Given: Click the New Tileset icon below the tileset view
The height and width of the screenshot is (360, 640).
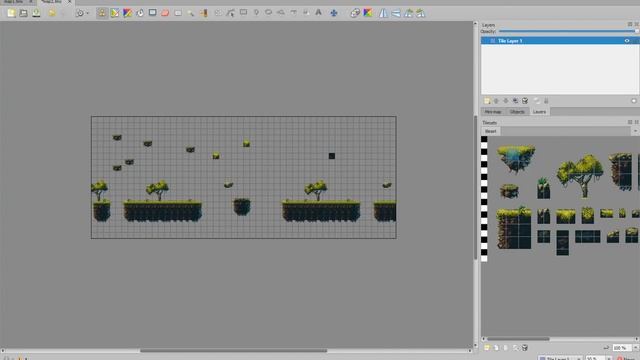Looking at the screenshot, I should tap(487, 348).
